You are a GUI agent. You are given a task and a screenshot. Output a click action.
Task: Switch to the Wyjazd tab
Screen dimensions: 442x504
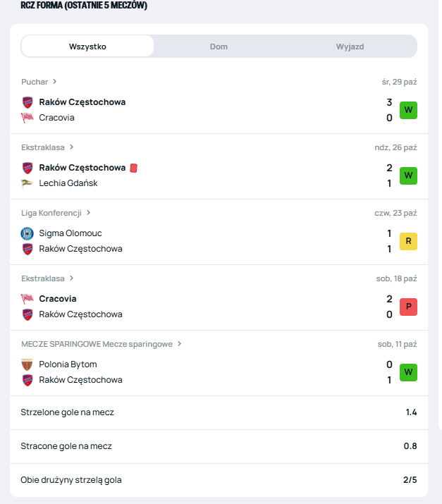(350, 47)
